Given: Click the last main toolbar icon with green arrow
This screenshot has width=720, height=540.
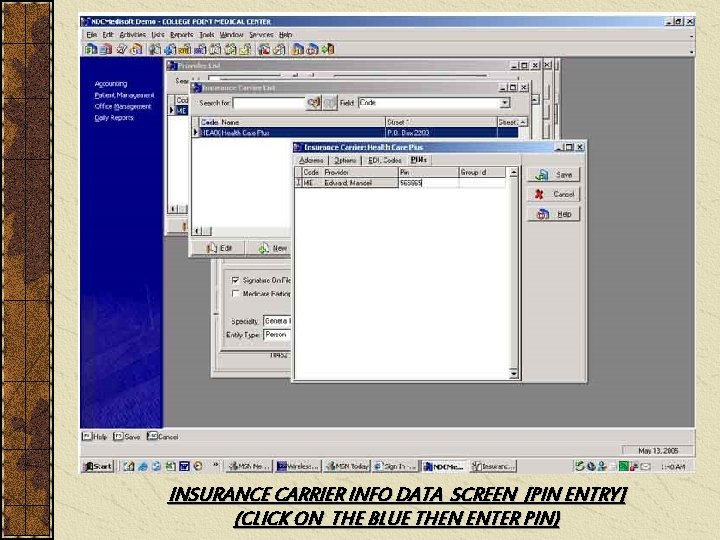Looking at the screenshot, I should [x=328, y=49].
